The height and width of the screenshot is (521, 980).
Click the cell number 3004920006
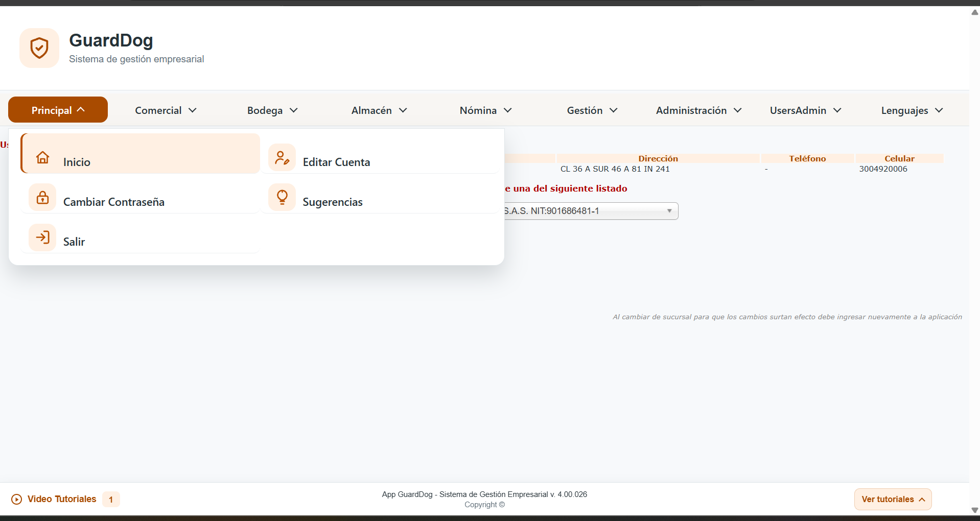point(883,169)
